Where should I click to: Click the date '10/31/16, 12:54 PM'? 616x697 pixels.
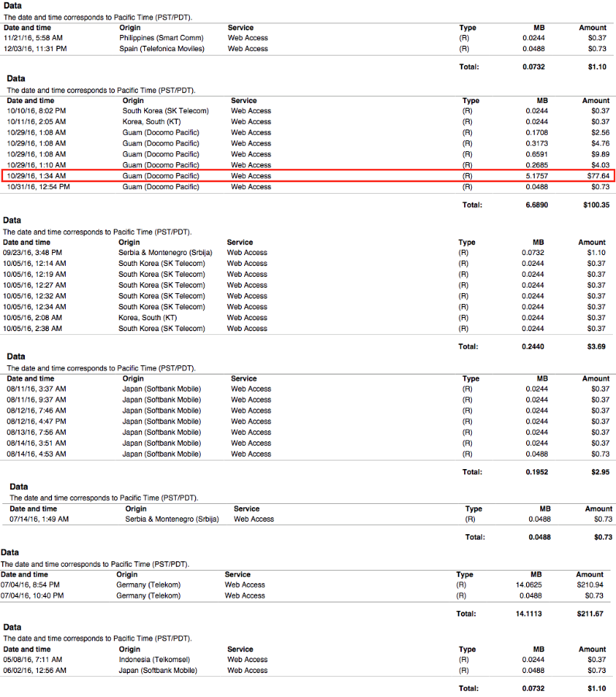[x=38, y=187]
